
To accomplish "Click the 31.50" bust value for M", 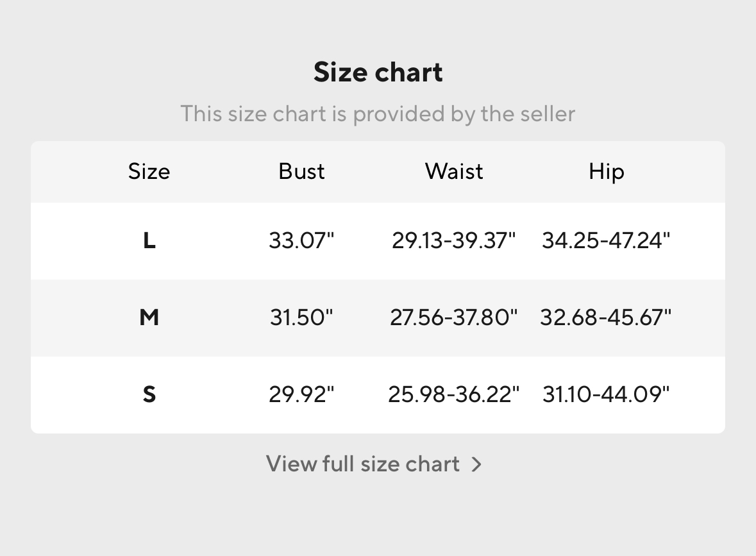I will 301,317.
